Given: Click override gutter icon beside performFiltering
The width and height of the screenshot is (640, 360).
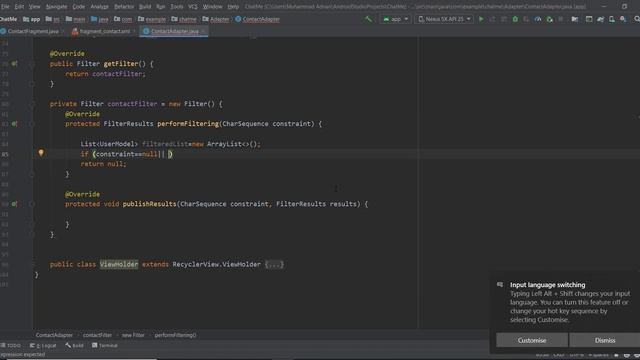Looking at the screenshot, I should click(x=14, y=124).
